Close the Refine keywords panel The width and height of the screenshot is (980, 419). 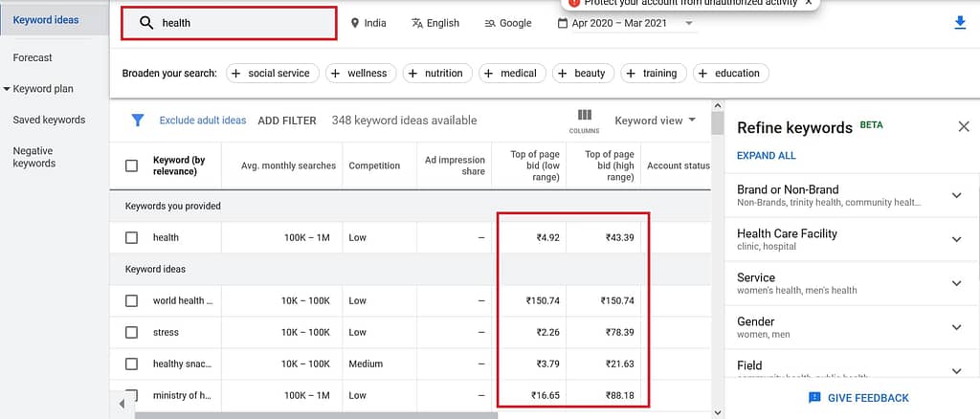click(964, 127)
